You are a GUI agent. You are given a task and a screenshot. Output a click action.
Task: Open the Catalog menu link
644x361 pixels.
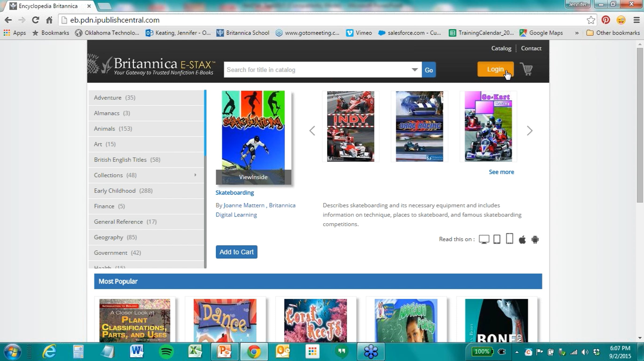501,48
